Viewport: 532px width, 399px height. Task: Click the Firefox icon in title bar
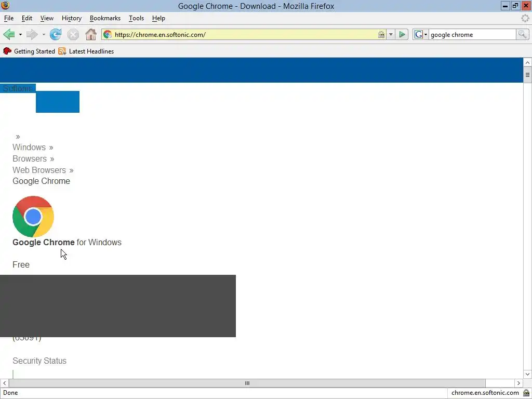[x=5, y=5]
